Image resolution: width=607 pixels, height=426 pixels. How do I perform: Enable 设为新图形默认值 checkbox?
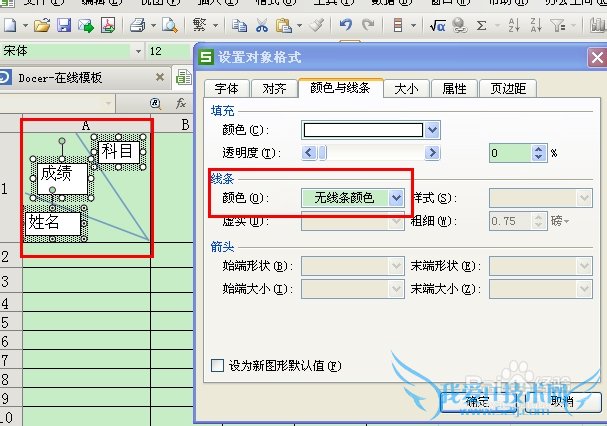point(218,365)
